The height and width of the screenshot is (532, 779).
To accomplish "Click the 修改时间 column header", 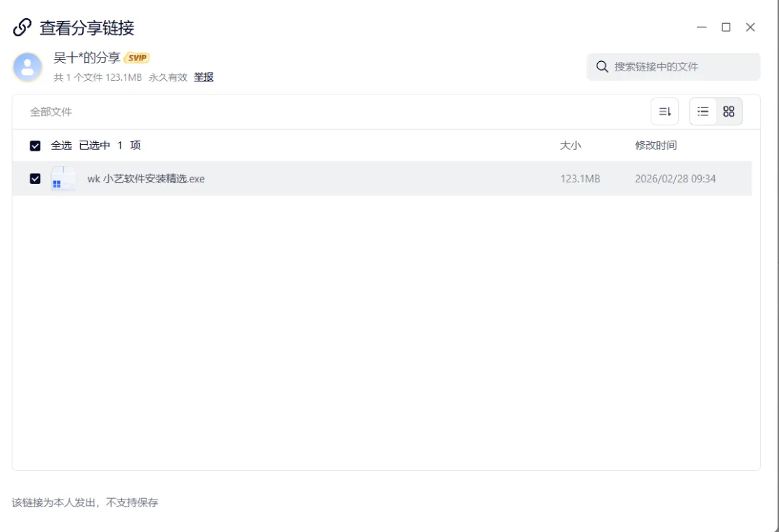I will 656,146.
